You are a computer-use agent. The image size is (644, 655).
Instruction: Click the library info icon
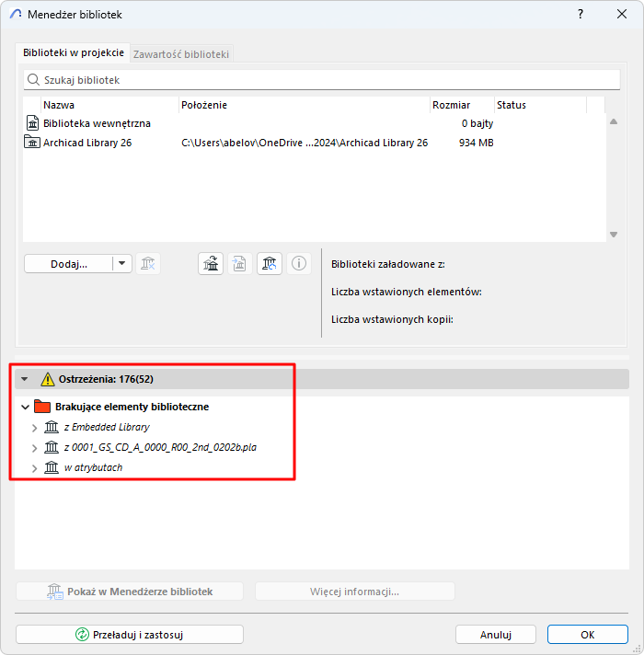[x=299, y=264]
